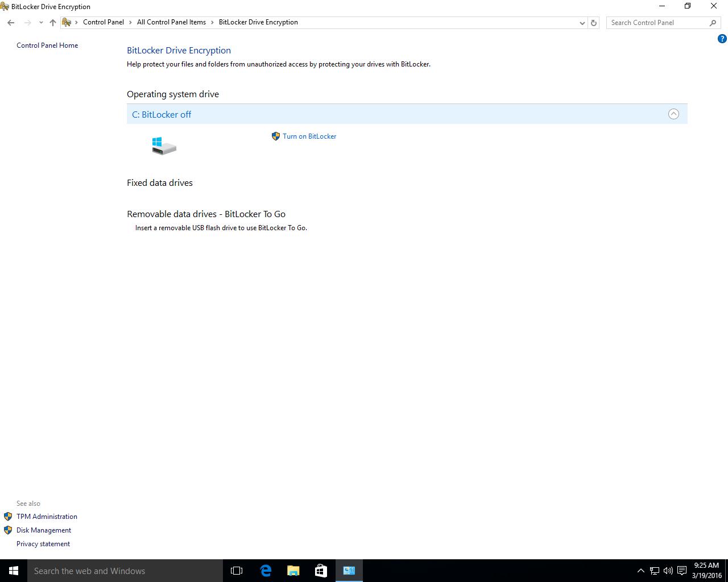Viewport: 728px width, 582px height.
Task: Click the search magnifier icon
Action: (x=713, y=23)
